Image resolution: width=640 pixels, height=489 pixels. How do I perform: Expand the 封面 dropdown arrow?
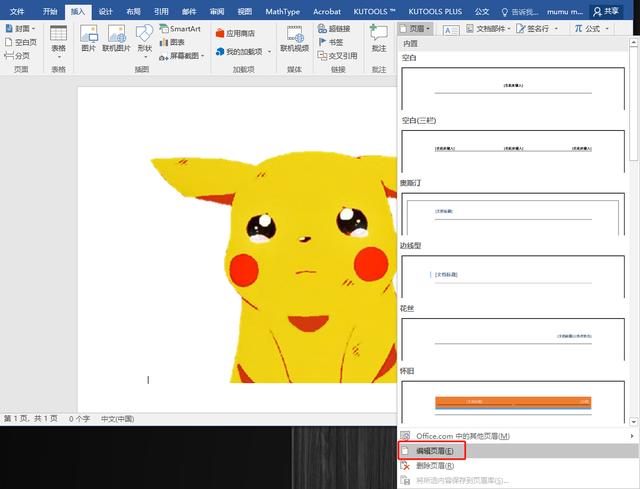pyautogui.click(x=33, y=29)
